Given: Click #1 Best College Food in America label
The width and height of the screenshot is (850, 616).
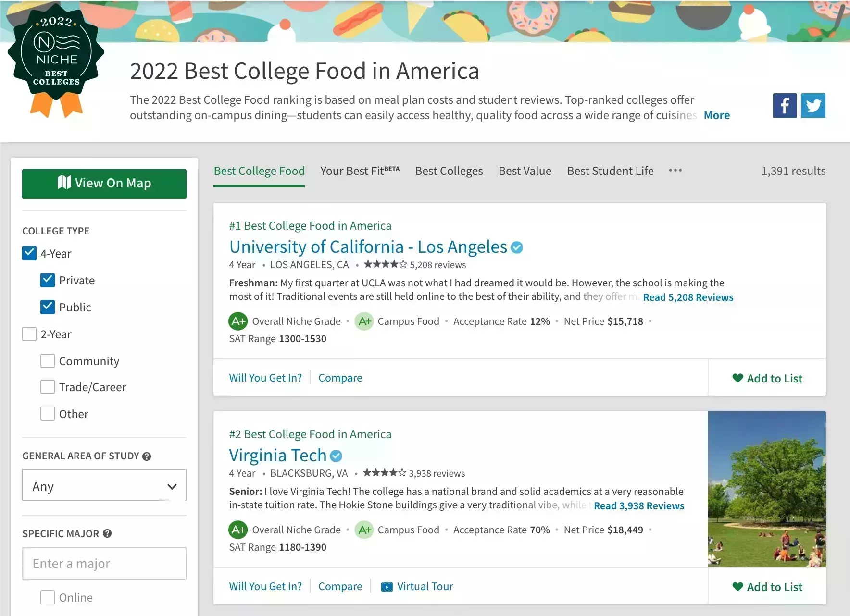Looking at the screenshot, I should 310,226.
